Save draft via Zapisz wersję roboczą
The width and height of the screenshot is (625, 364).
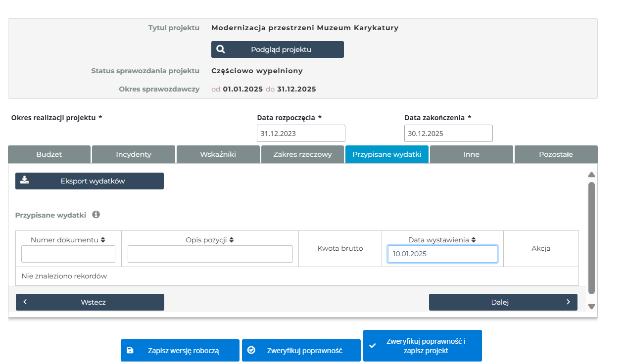tap(180, 351)
